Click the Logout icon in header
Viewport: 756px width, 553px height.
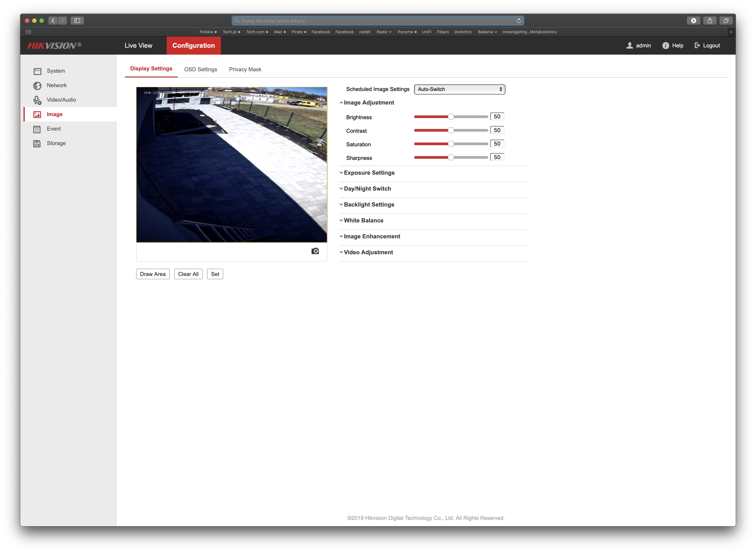[x=697, y=46]
